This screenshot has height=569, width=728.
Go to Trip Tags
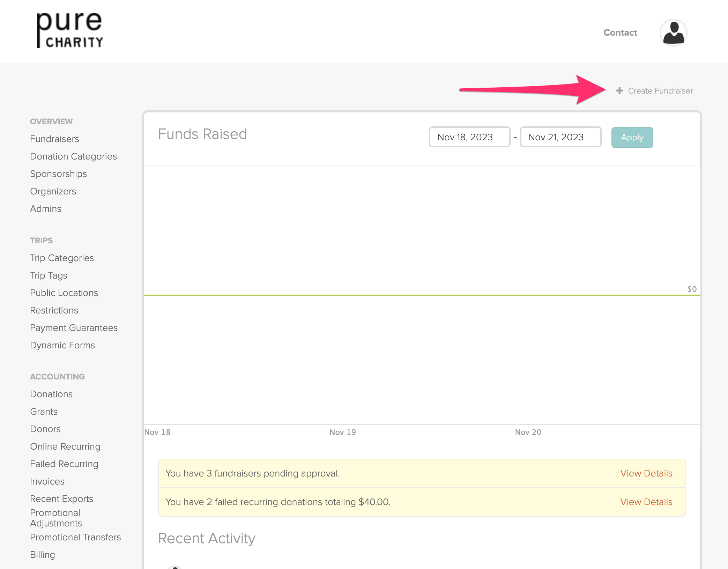tap(49, 275)
